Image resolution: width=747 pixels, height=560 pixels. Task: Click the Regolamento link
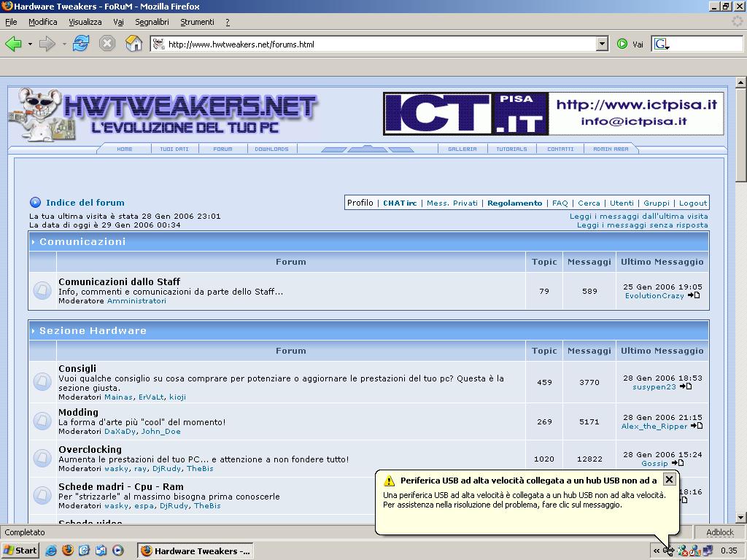(x=514, y=203)
